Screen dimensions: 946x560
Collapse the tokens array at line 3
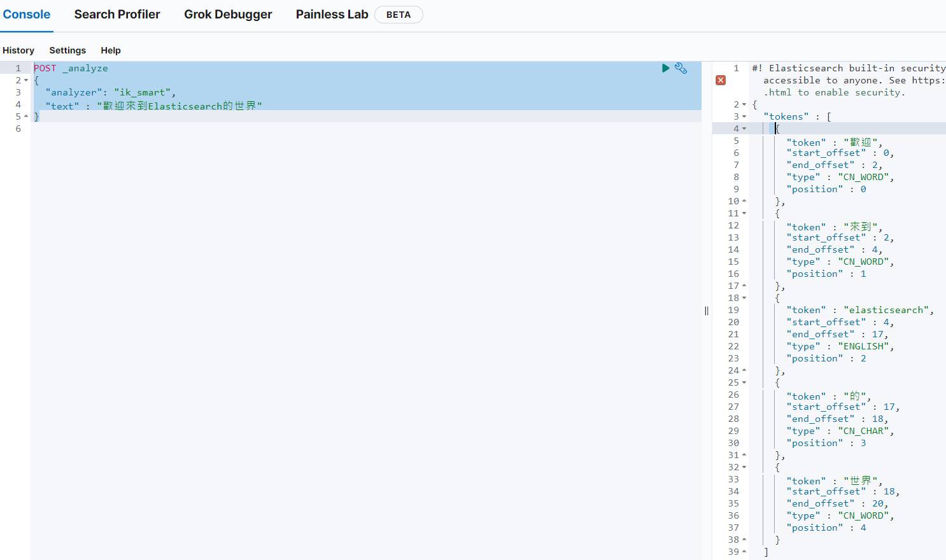pyautogui.click(x=744, y=117)
